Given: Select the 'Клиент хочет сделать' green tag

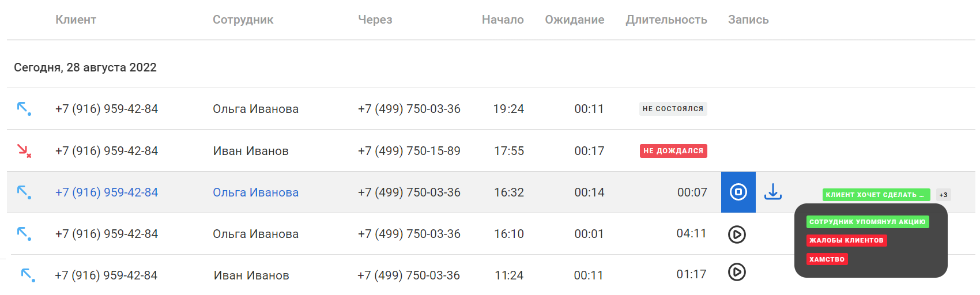Looking at the screenshot, I should [876, 195].
